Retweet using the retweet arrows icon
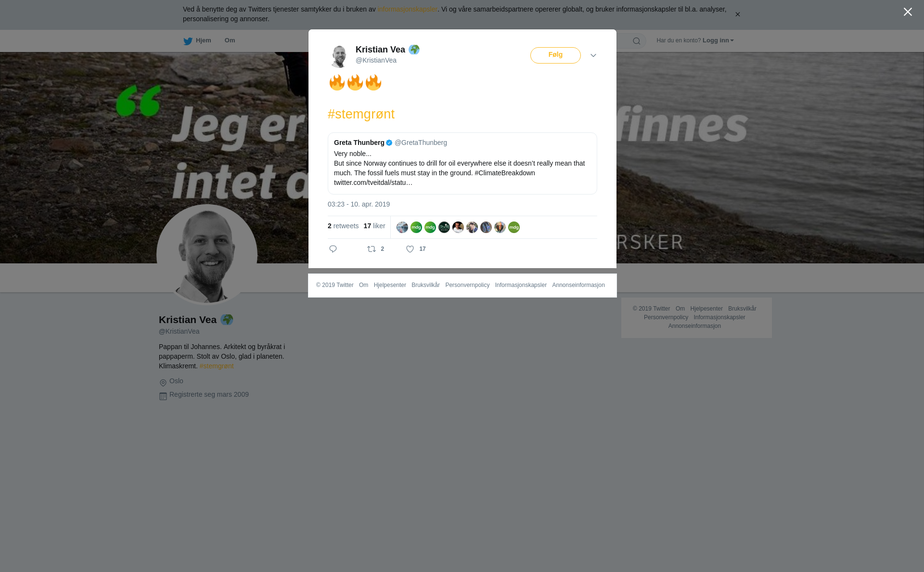924x572 pixels. point(372,249)
